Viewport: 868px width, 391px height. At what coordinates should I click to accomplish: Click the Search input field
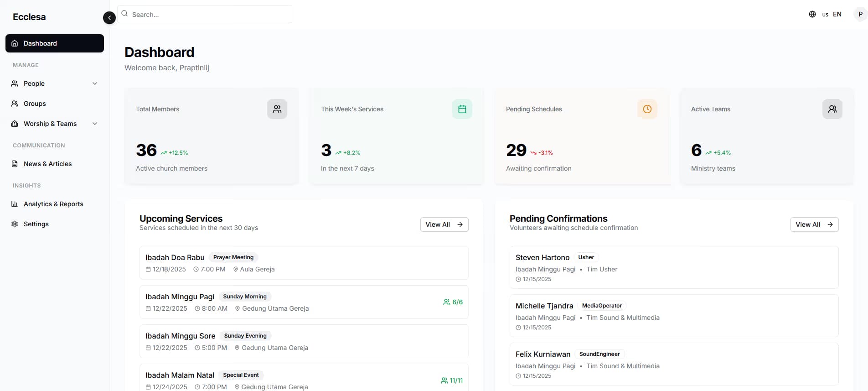205,14
